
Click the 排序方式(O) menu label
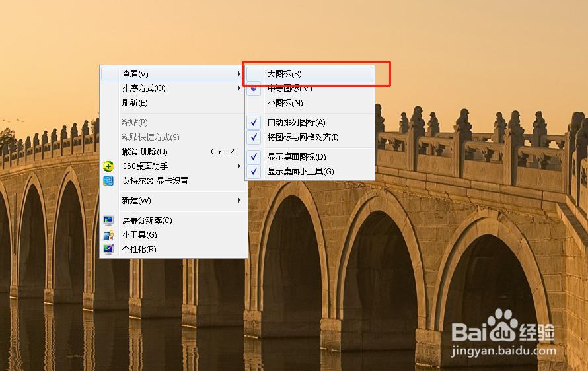[143, 88]
